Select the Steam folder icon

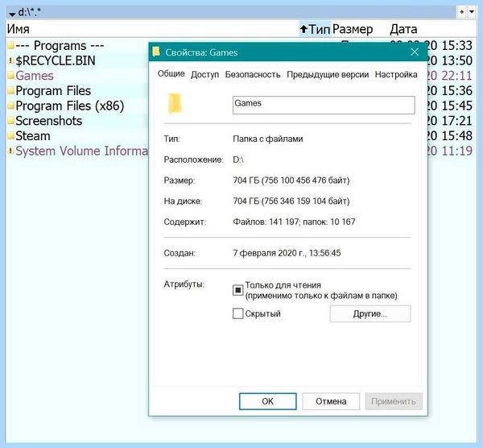point(10,136)
